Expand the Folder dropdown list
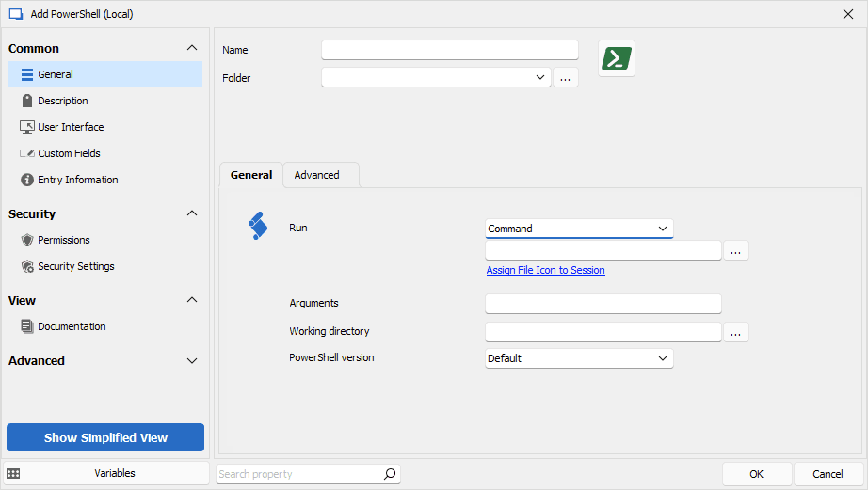868x490 pixels. tap(539, 78)
